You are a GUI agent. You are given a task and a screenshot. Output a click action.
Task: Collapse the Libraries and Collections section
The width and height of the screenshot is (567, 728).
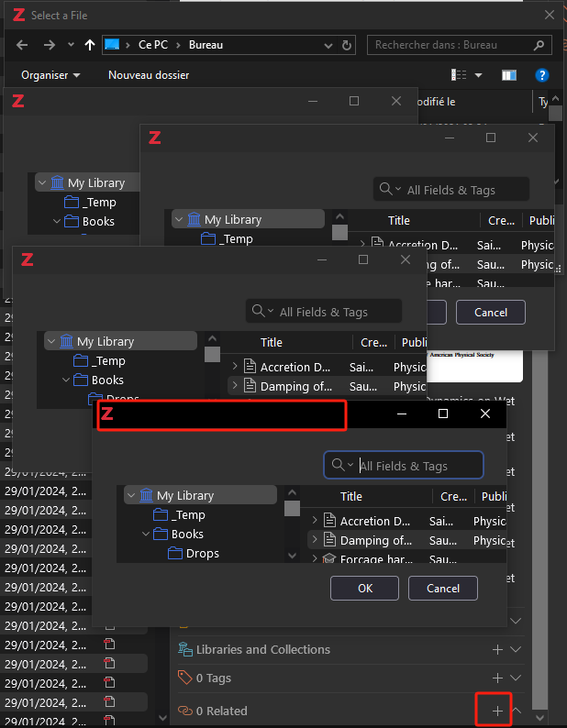point(516,649)
